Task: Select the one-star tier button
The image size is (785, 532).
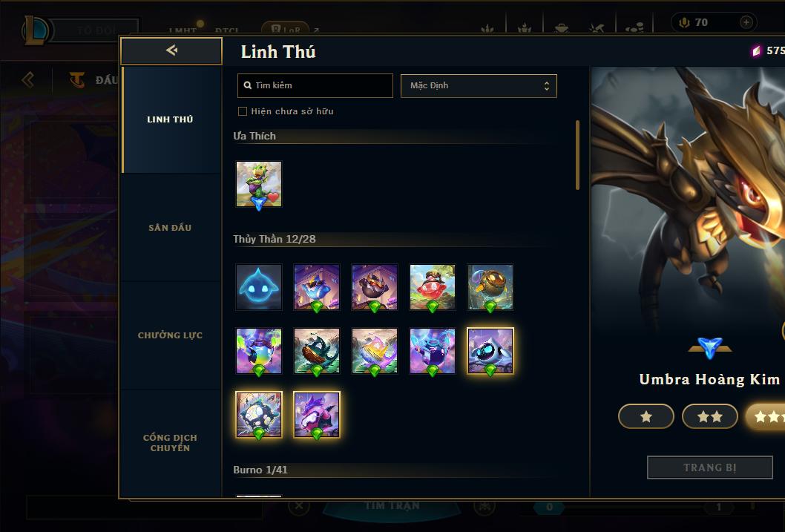Action: (646, 416)
